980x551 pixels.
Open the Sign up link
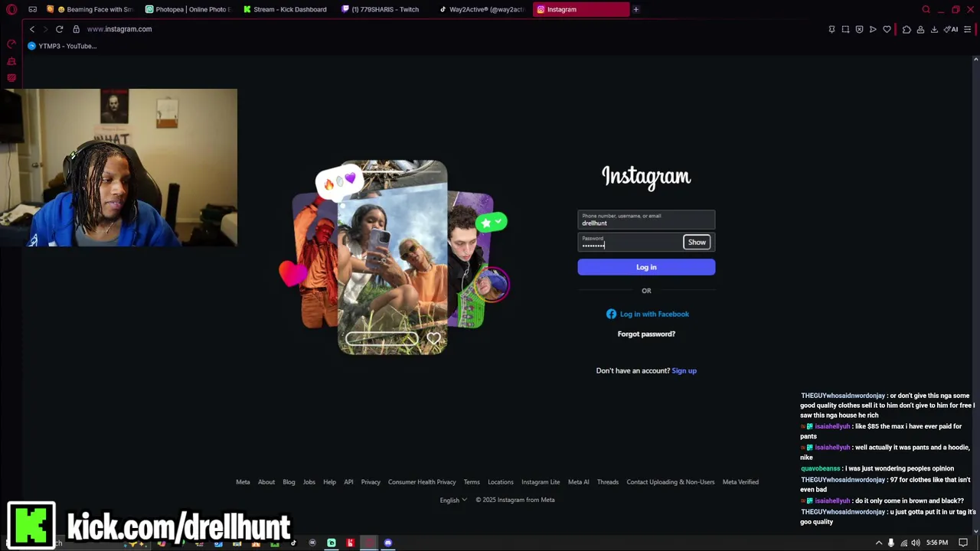tap(684, 370)
